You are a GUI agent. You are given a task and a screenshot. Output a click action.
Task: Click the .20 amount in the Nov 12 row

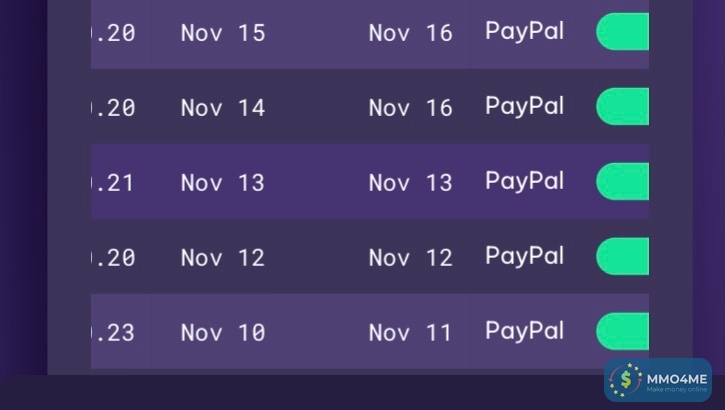[113, 258]
